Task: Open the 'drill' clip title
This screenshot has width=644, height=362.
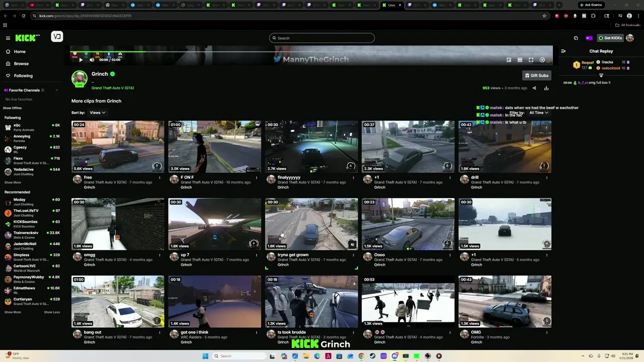Action: tap(474, 177)
